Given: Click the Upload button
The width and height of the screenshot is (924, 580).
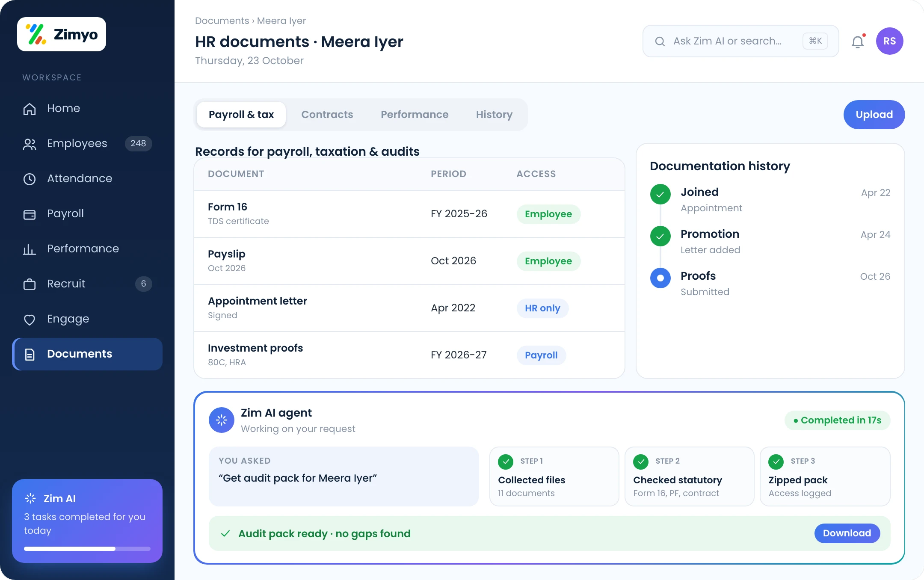Looking at the screenshot, I should [874, 115].
